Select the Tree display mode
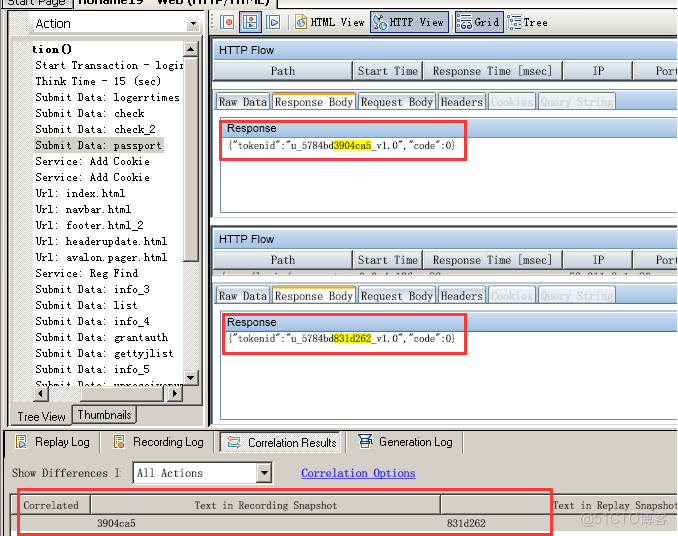This screenshot has width=678, height=536. point(528,22)
